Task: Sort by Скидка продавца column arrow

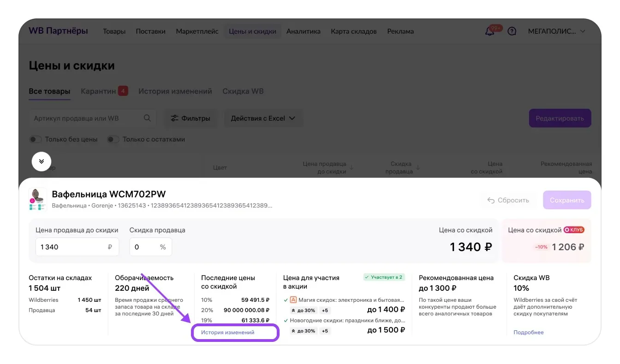Action: 418,167
